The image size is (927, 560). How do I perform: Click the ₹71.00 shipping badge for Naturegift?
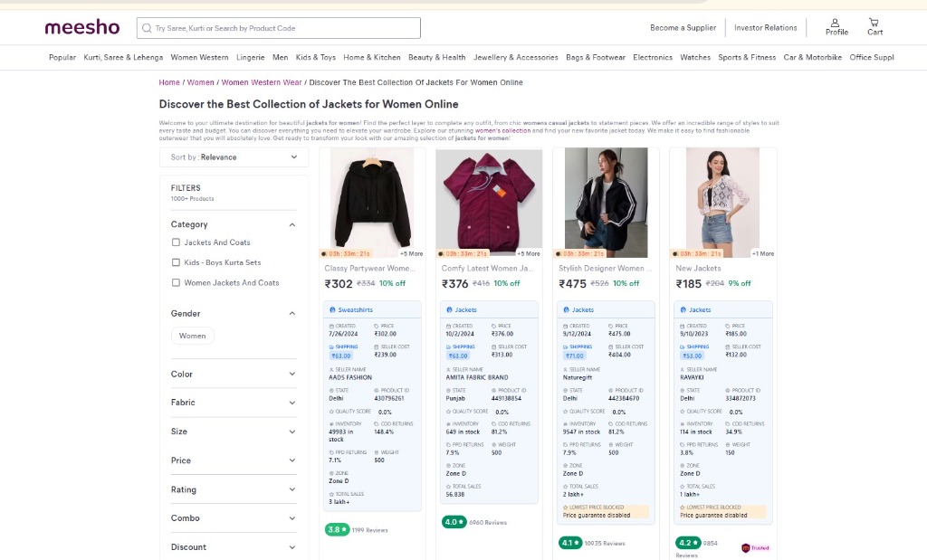click(575, 356)
